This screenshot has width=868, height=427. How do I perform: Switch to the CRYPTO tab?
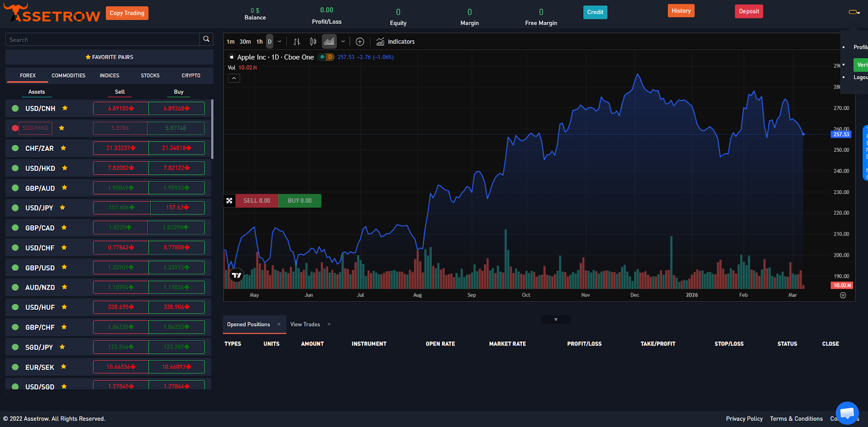[191, 75]
